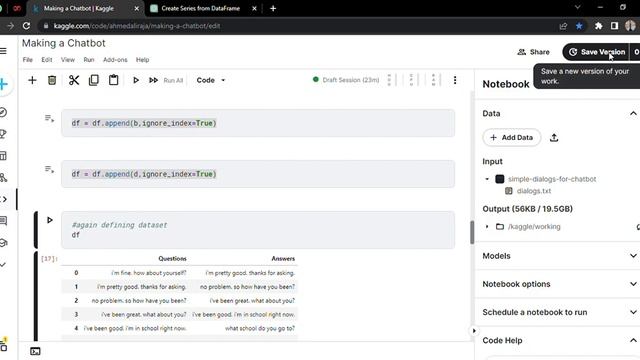This screenshot has height=360, width=640.
Task: Open Chrome profile avatar
Action: [630, 26]
